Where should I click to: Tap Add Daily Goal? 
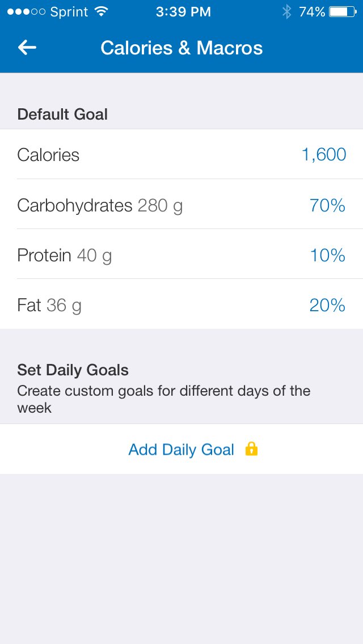click(x=181, y=449)
